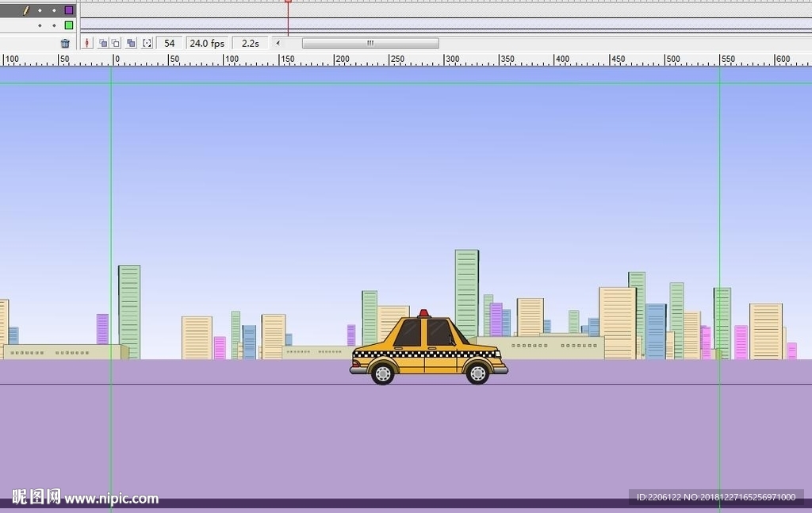Select the yellow taxi on stage
Viewport: 812px width, 513px height.
pos(429,347)
